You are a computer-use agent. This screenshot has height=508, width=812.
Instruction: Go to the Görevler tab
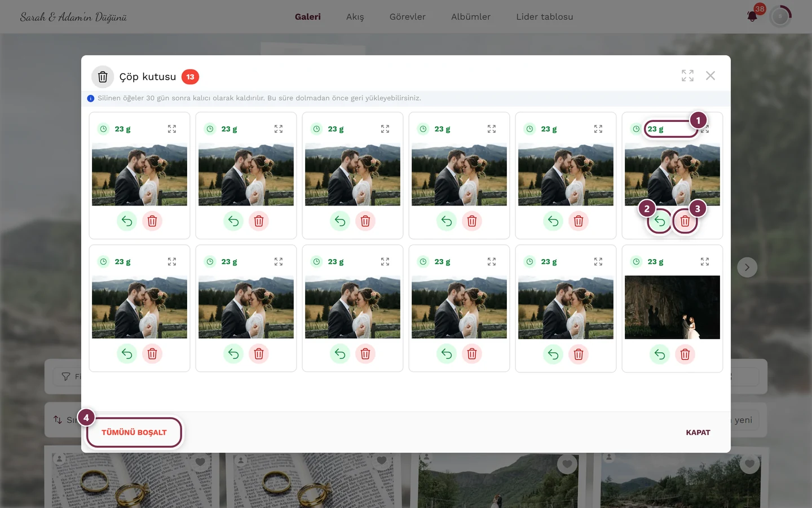[408, 17]
